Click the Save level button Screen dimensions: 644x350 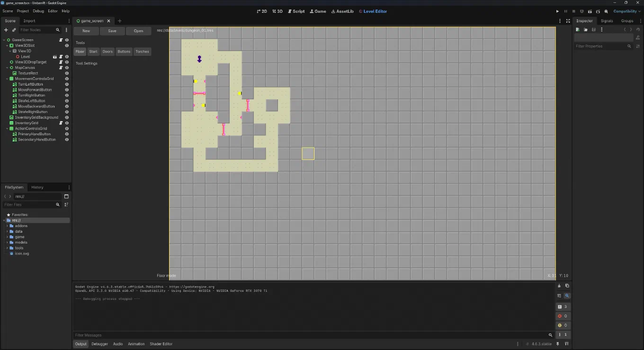click(x=112, y=31)
